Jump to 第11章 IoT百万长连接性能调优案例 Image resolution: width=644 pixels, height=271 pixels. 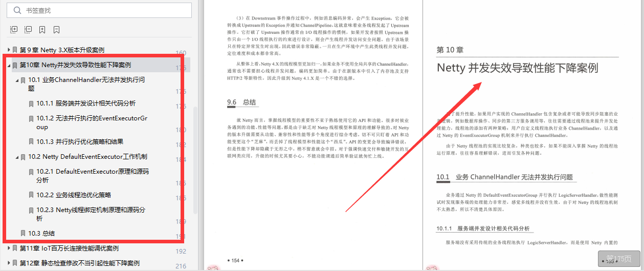69,248
